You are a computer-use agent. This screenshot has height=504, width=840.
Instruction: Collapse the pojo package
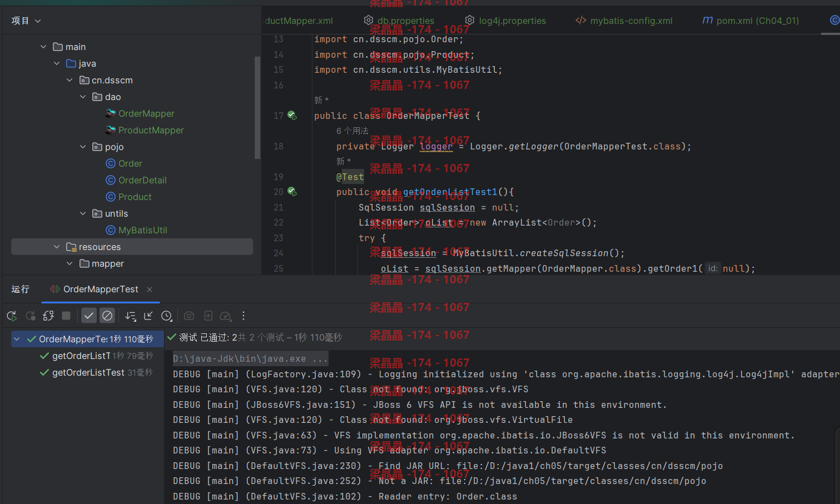coord(83,147)
